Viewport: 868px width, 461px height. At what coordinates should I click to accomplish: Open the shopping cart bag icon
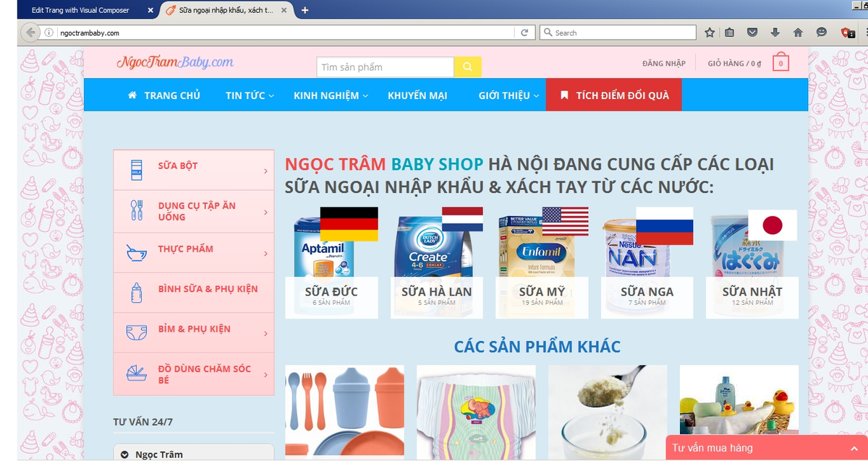coord(780,63)
